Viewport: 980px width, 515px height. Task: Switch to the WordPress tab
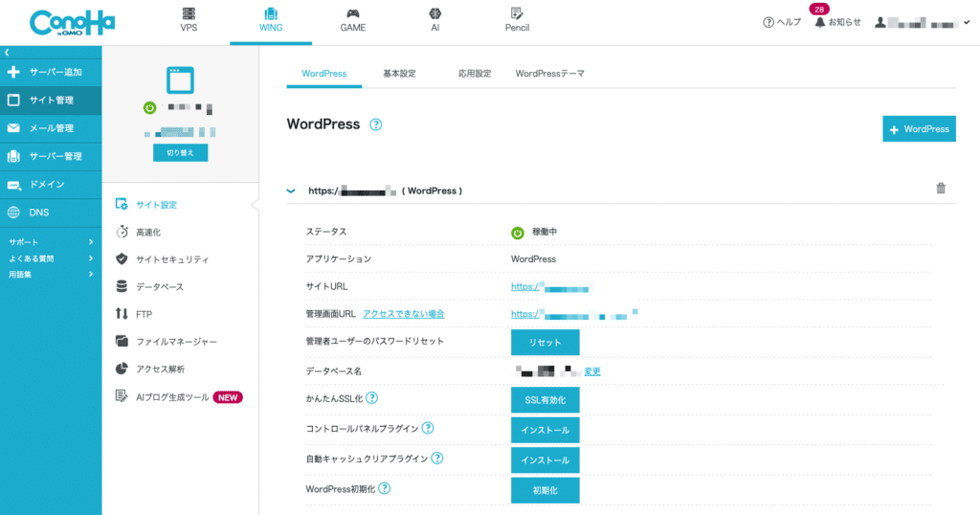[x=323, y=74]
